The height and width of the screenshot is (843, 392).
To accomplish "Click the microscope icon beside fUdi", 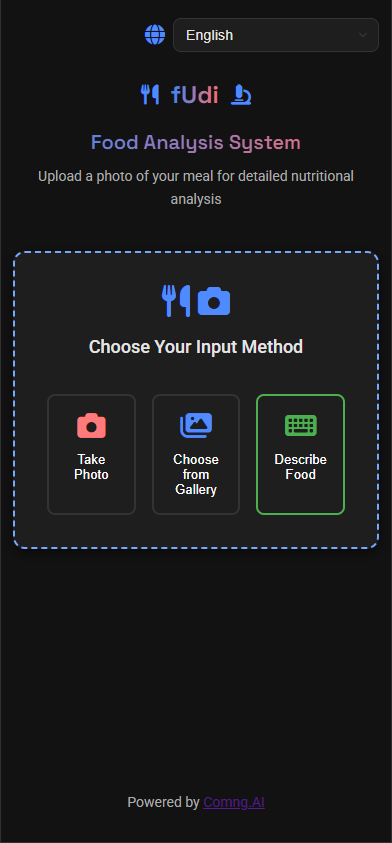I will click(241, 95).
